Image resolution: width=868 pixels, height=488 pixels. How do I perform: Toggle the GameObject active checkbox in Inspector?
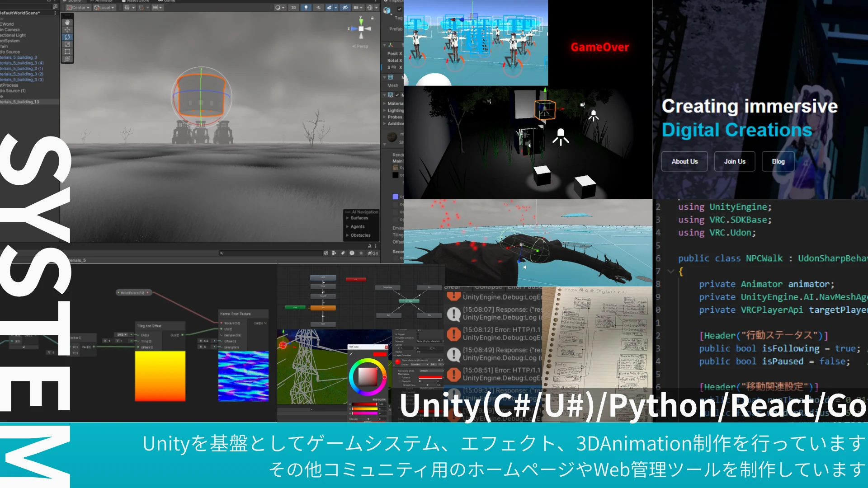point(399,9)
